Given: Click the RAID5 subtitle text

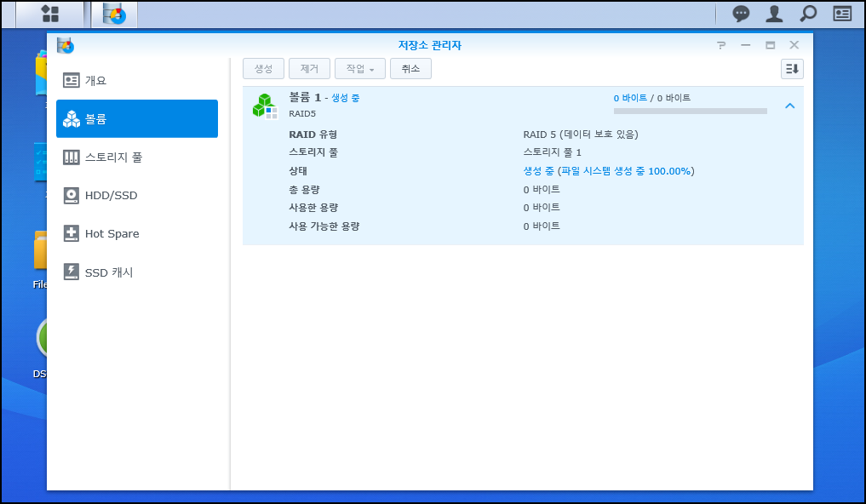Looking at the screenshot, I should [302, 114].
